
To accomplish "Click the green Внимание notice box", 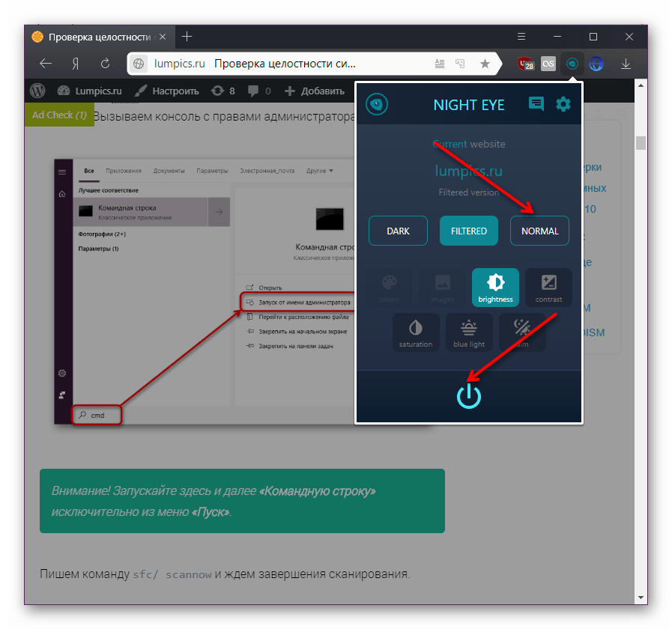I will click(x=242, y=501).
